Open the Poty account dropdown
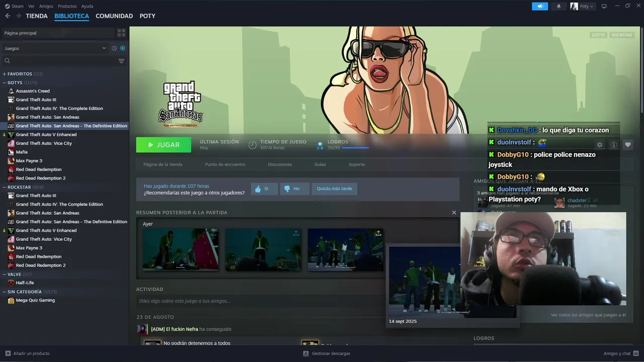 (587, 6)
